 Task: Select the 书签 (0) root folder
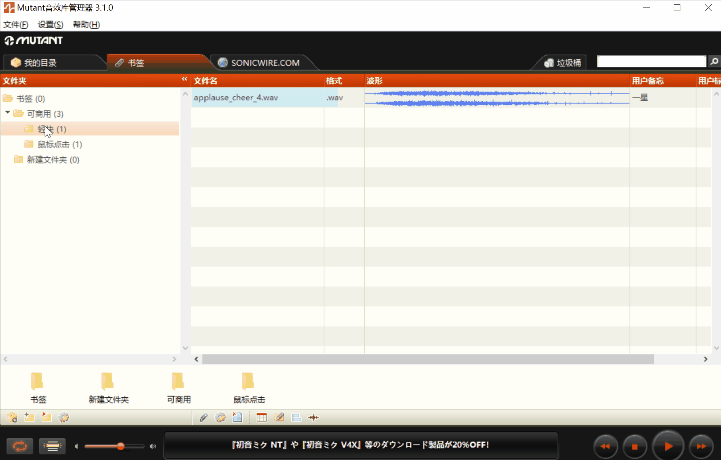[31, 98]
